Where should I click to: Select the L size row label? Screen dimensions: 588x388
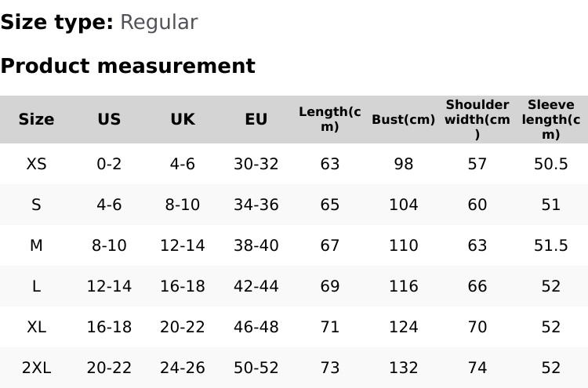[36, 286]
